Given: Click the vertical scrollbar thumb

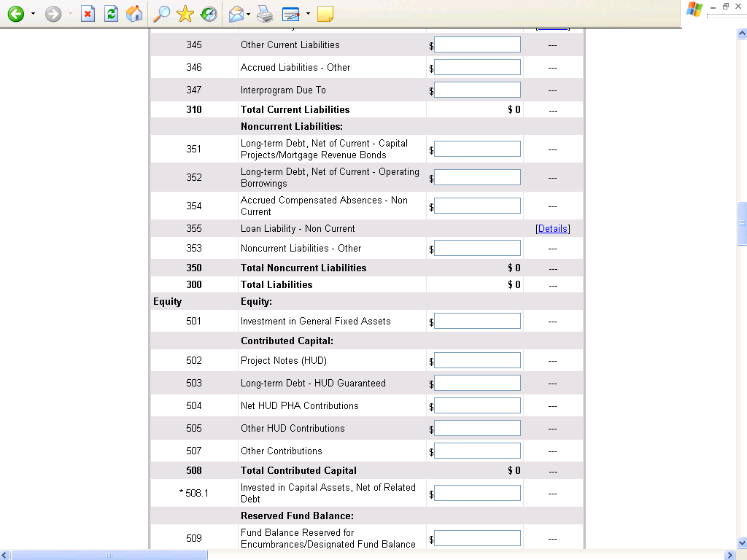Looking at the screenshot, I should coord(741,223).
